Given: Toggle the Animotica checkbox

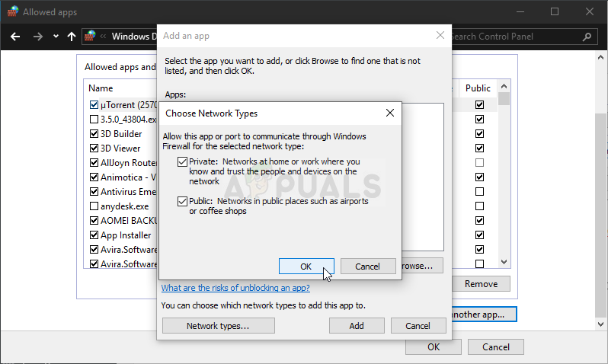Looking at the screenshot, I should click(x=94, y=177).
